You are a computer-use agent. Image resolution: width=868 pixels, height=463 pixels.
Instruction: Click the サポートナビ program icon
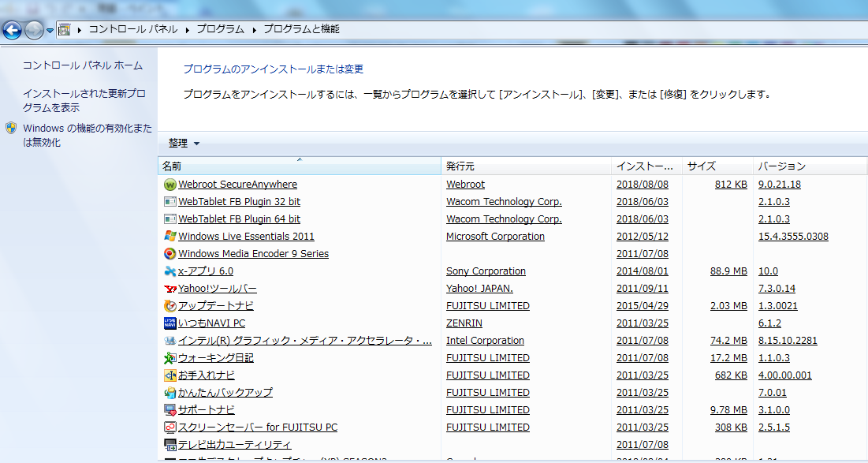pyautogui.click(x=170, y=410)
